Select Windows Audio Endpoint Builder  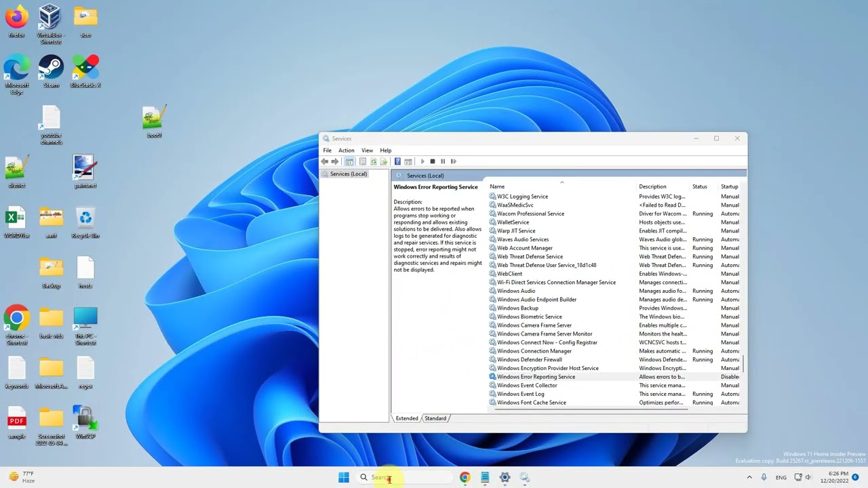[x=614, y=300]
